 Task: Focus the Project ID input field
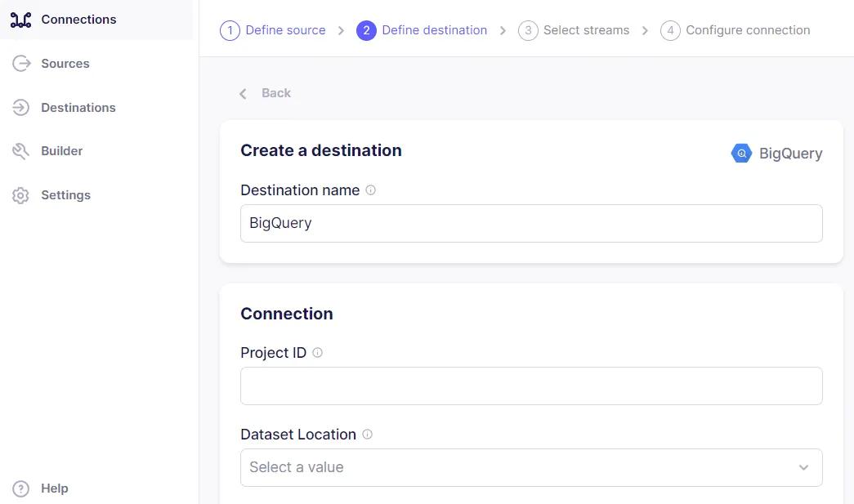pyautogui.click(x=531, y=386)
